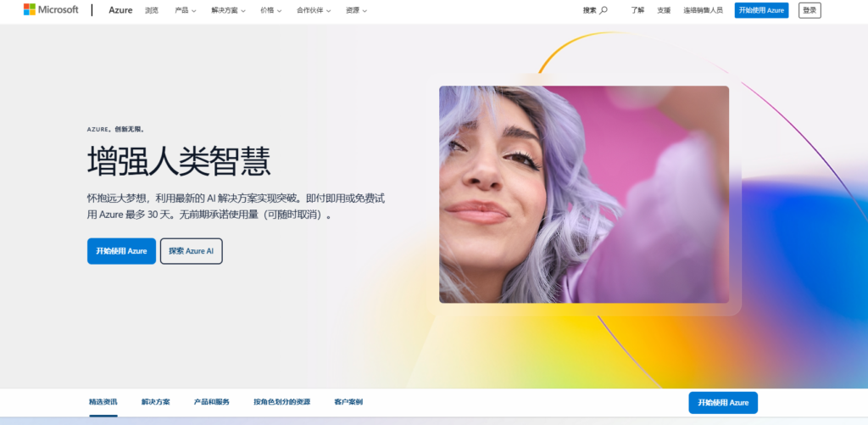
Task: Click the search magnifier icon
Action: (604, 10)
